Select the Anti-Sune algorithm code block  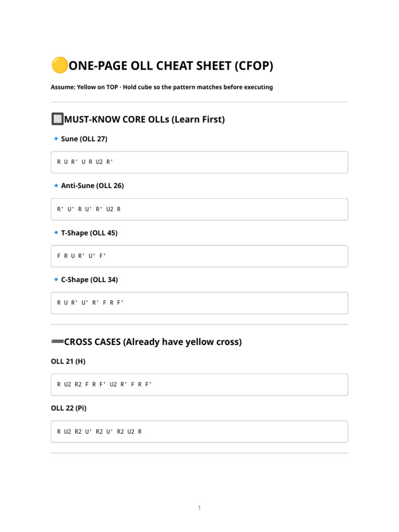coord(199,209)
